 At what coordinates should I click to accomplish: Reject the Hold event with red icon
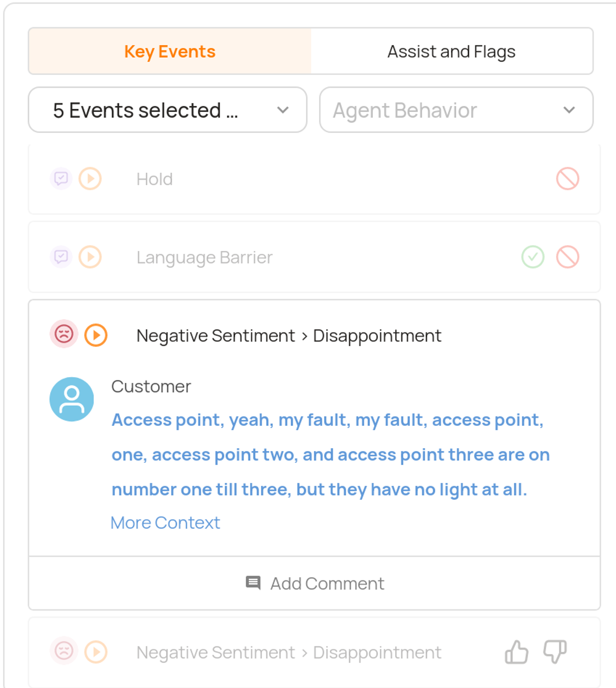click(x=568, y=179)
